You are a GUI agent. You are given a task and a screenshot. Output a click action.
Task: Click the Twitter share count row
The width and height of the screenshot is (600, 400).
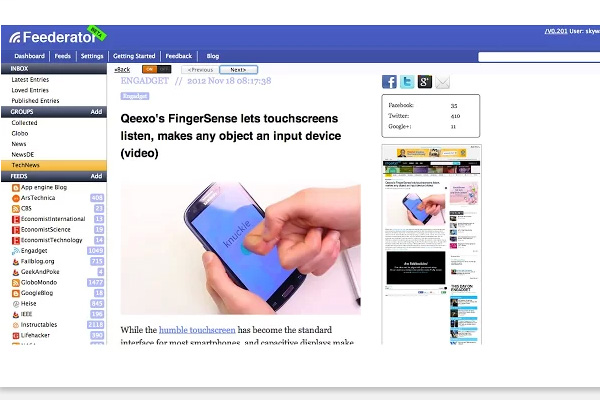pos(425,116)
